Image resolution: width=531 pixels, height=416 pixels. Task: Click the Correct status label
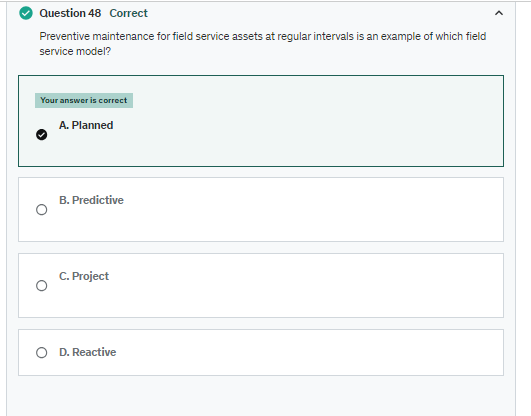[x=128, y=13]
